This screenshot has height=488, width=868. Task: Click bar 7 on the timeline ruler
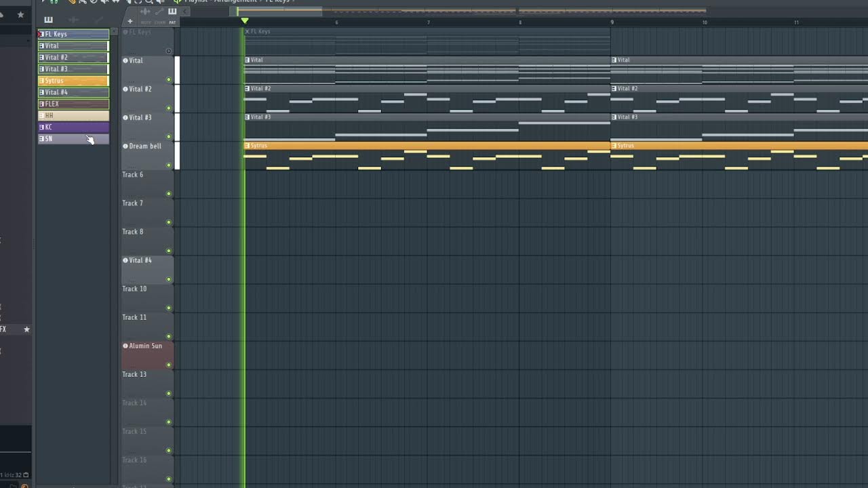pos(428,22)
